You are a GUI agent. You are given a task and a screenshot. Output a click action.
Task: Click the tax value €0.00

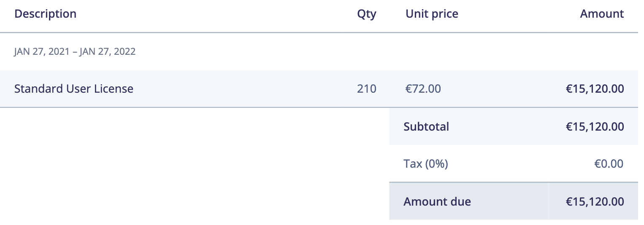coord(609,163)
